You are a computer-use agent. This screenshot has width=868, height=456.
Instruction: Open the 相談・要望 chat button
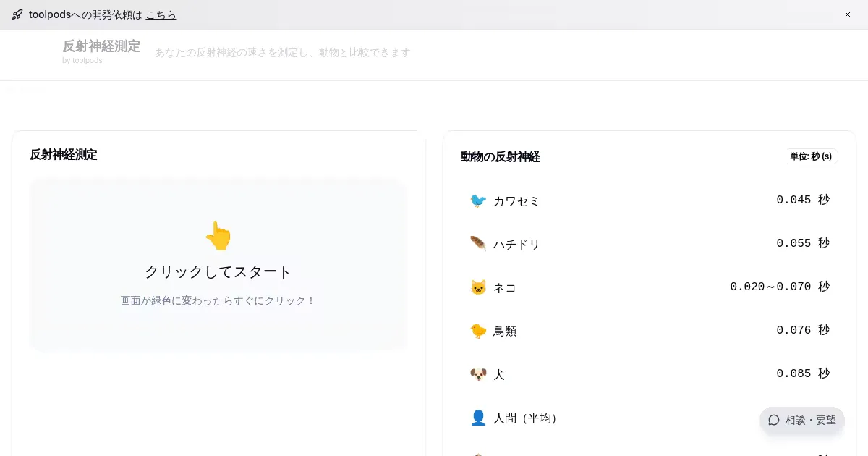[x=802, y=420]
